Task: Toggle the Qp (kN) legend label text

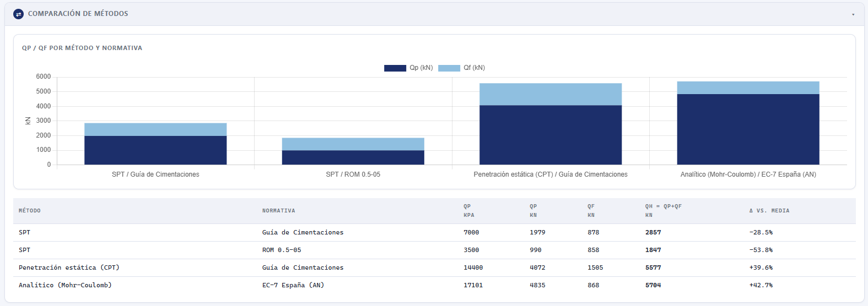Action: [421, 68]
